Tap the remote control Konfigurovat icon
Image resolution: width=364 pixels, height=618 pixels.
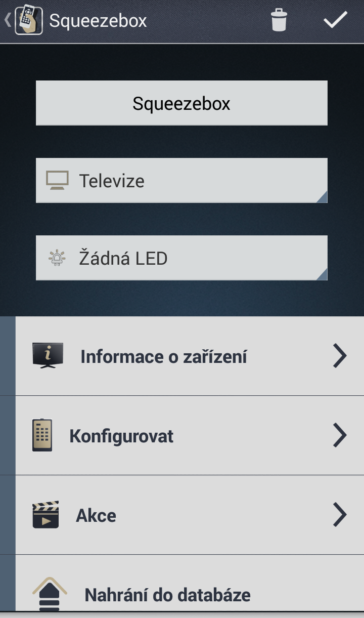coord(42,435)
